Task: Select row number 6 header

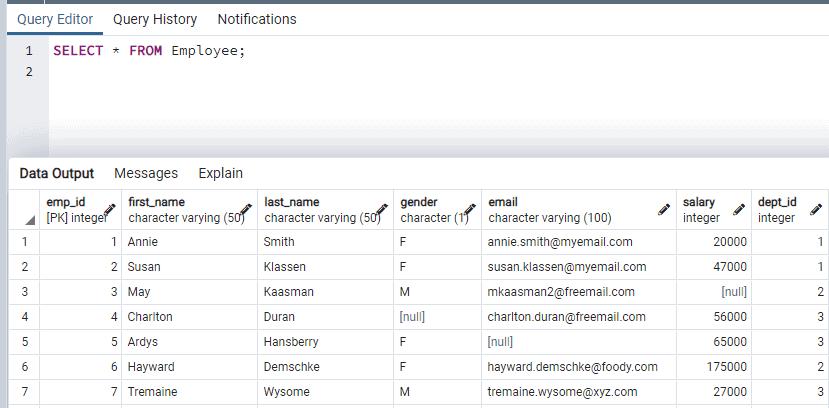Action: click(24, 367)
